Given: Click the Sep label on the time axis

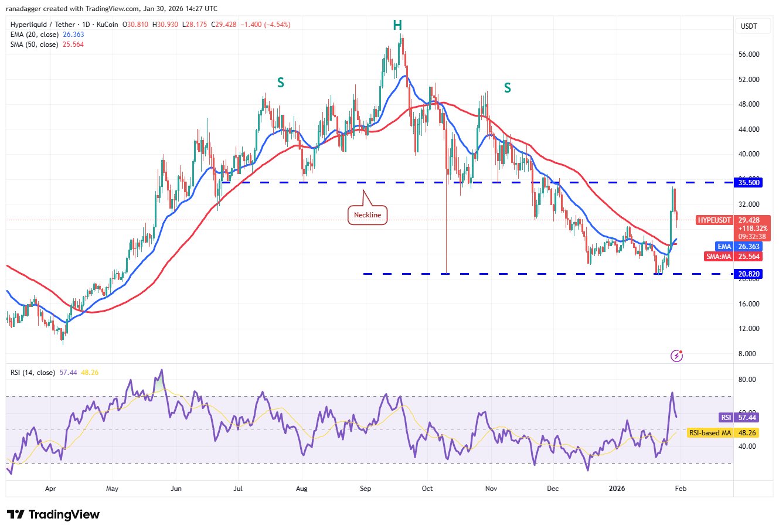Looking at the screenshot, I should tap(365, 488).
